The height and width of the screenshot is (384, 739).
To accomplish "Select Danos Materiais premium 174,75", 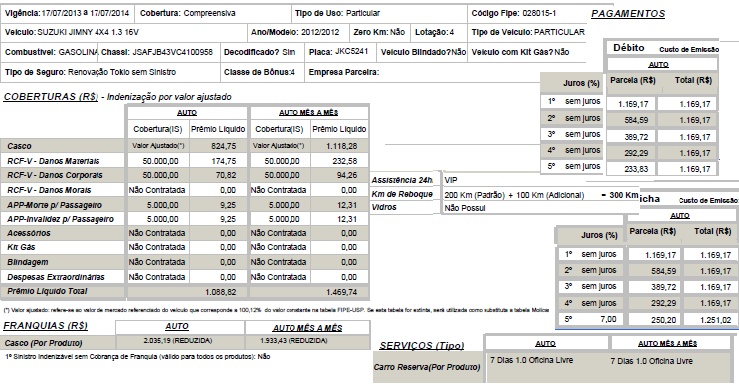I will pyautogui.click(x=224, y=161).
